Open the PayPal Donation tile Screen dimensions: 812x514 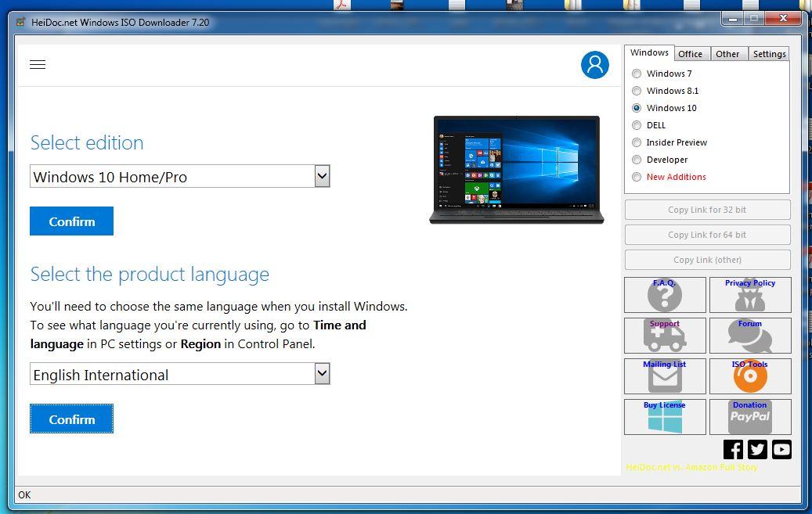coord(750,417)
